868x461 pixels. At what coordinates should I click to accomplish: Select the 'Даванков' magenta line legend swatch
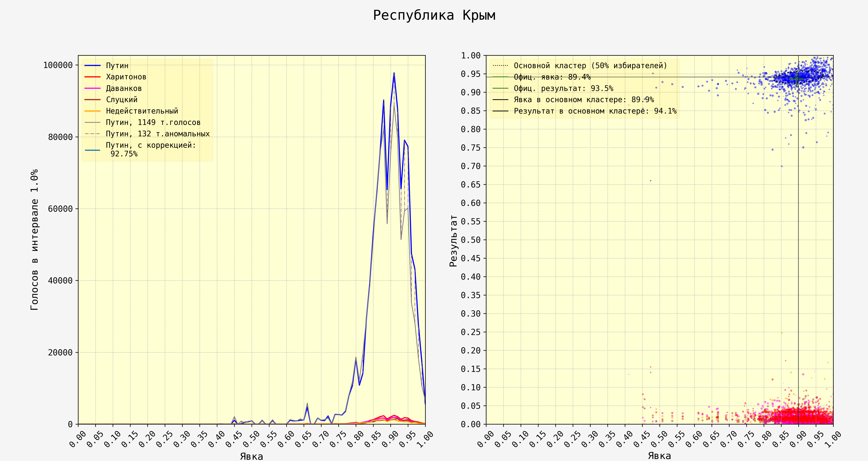pos(93,88)
